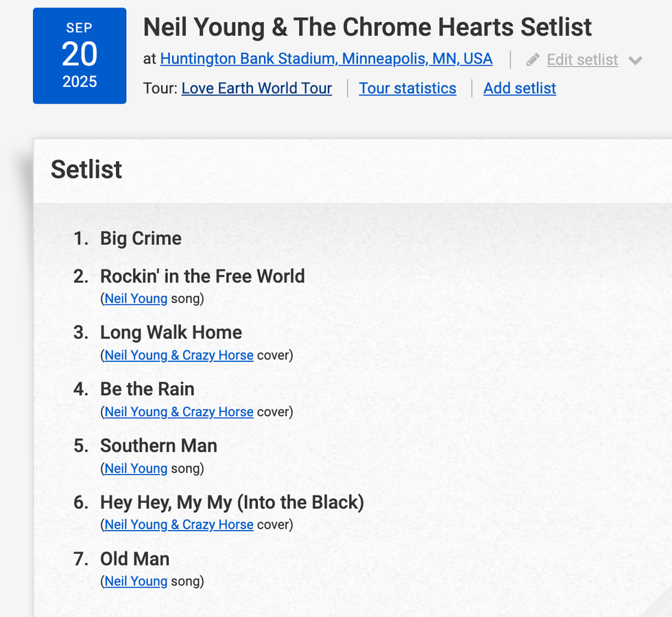Click Neil Young link under Old Man
This screenshot has height=617, width=672.
pos(136,582)
